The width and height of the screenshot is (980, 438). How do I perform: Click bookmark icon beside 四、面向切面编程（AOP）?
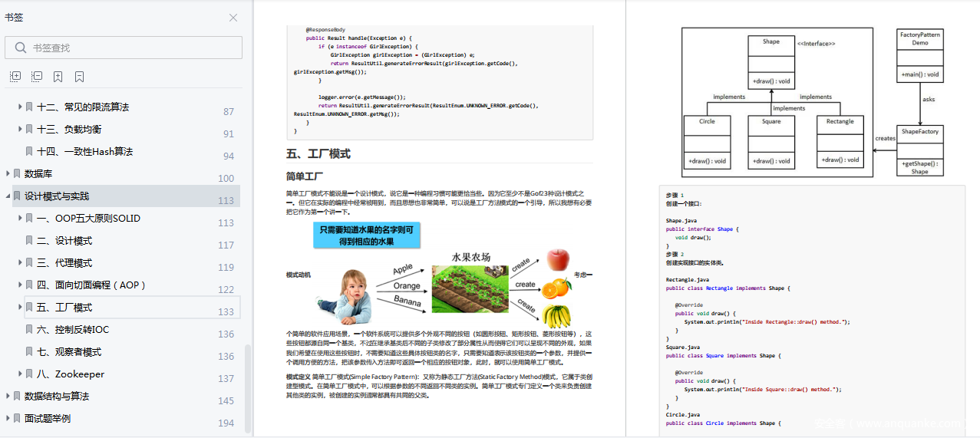(x=29, y=285)
